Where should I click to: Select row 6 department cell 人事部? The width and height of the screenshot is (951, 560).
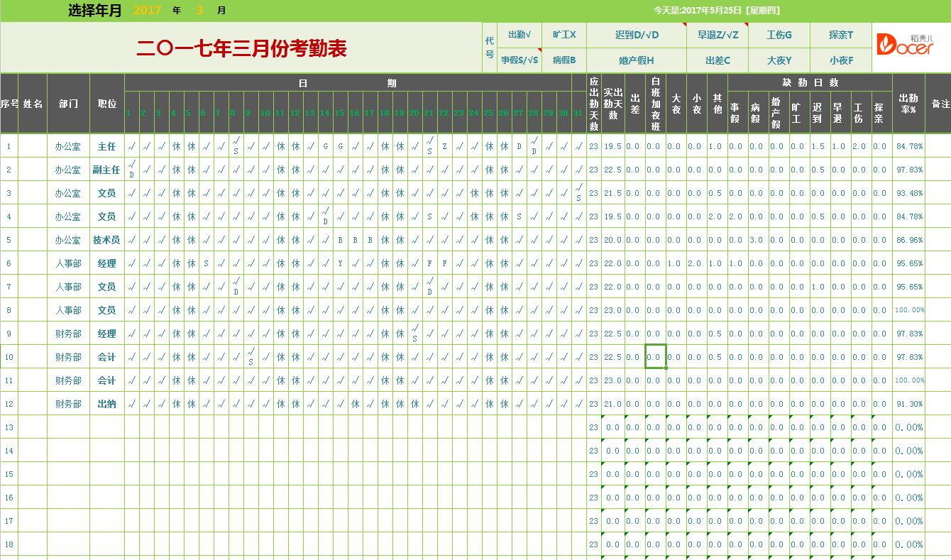pos(68,263)
